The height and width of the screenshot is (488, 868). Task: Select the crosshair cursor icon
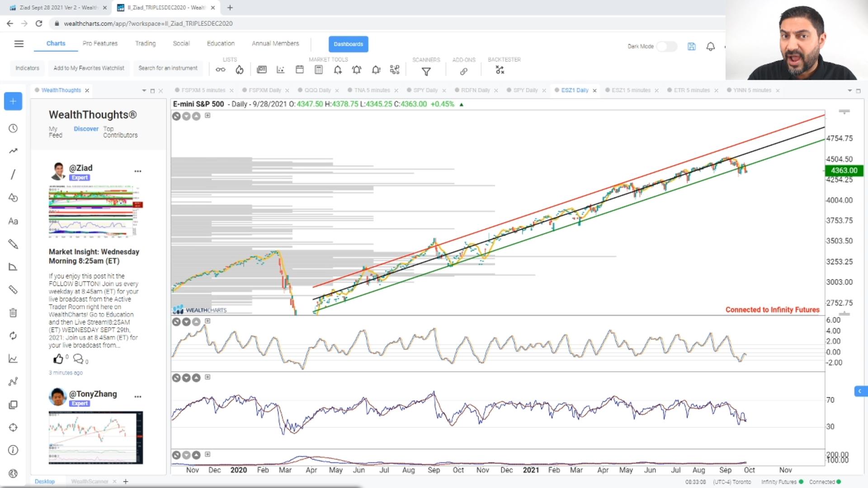click(13, 427)
